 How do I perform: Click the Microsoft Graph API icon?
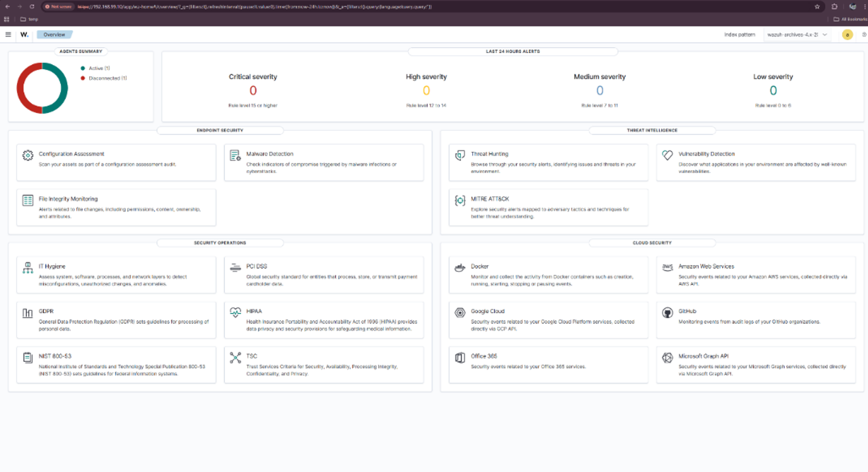667,357
